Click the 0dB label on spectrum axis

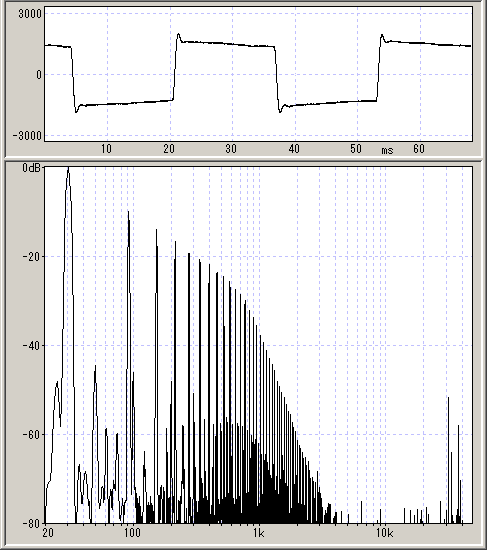[x=32, y=168]
